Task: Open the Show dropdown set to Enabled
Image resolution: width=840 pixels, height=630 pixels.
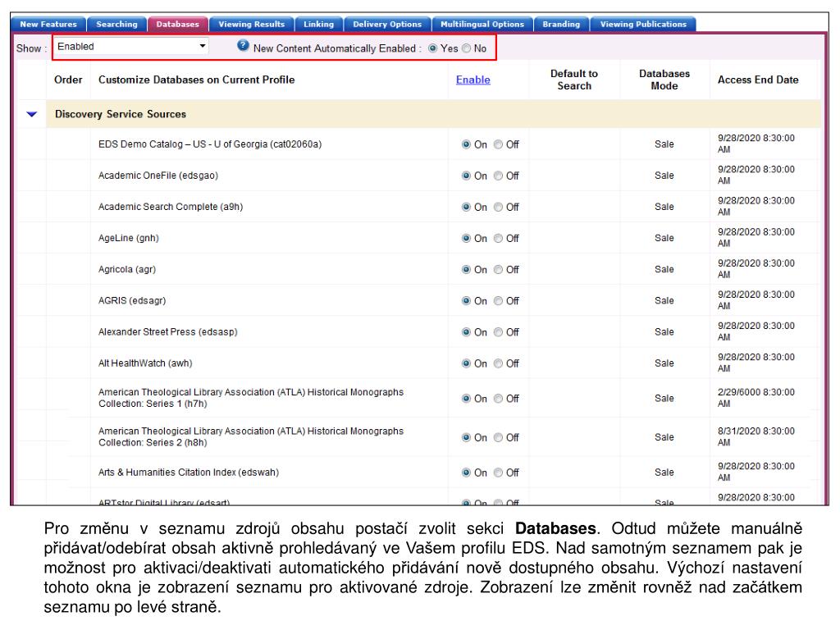Action: 130,47
